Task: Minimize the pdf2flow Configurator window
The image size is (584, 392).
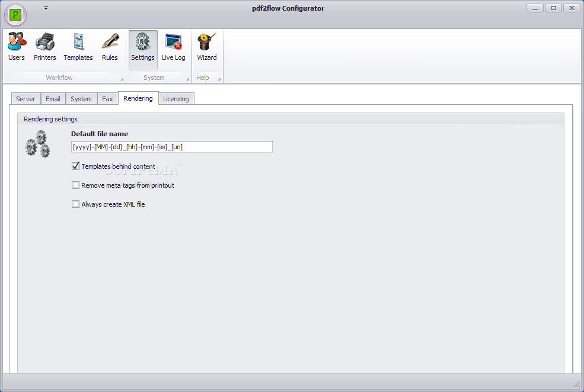Action: coord(535,8)
